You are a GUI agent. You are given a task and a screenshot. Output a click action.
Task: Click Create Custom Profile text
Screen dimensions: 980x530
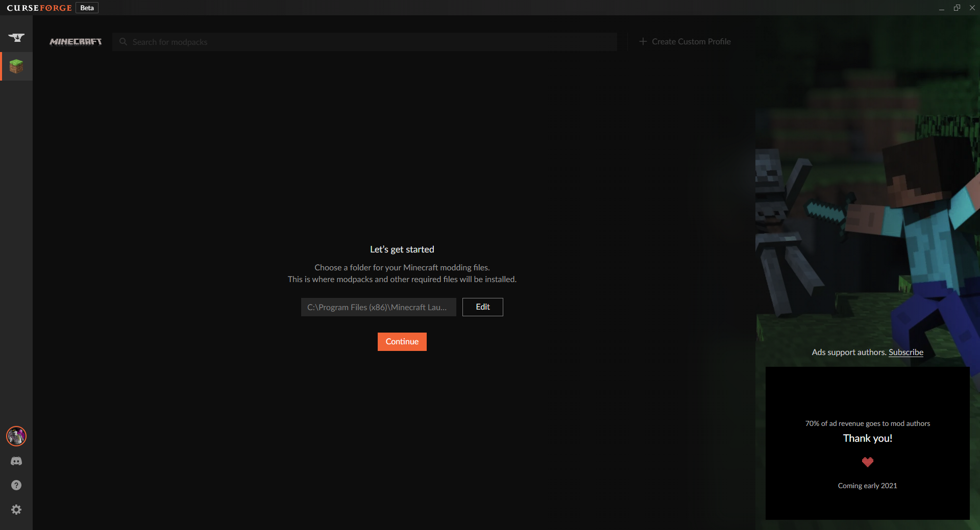(x=691, y=41)
